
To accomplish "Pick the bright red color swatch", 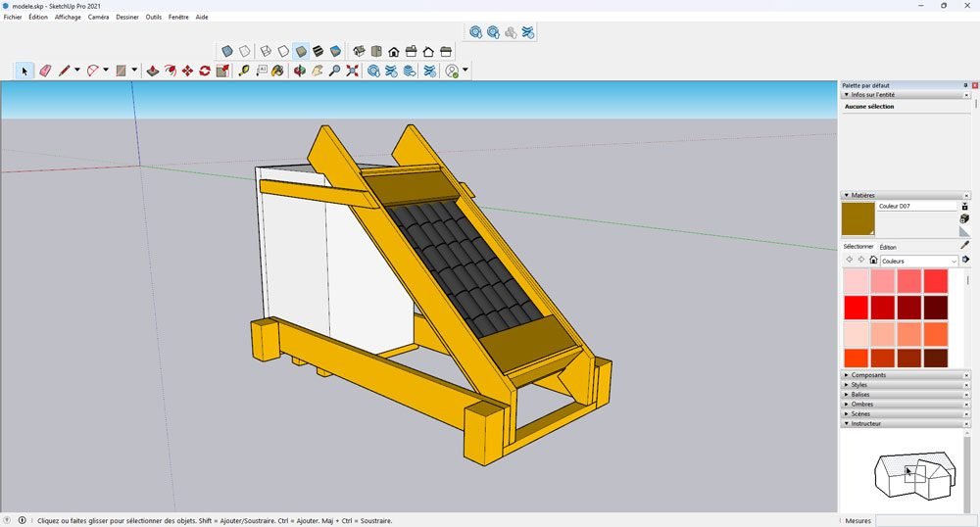I will [x=856, y=308].
